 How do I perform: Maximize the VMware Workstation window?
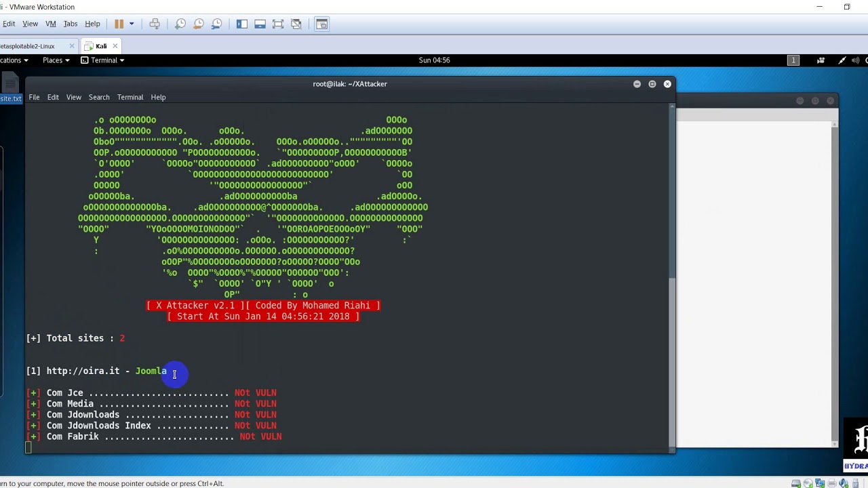[847, 7]
